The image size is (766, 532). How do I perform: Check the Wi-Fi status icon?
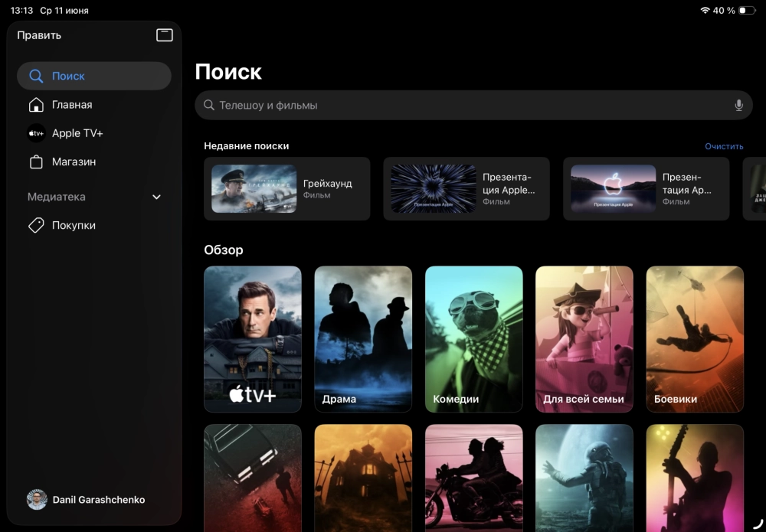tap(705, 11)
